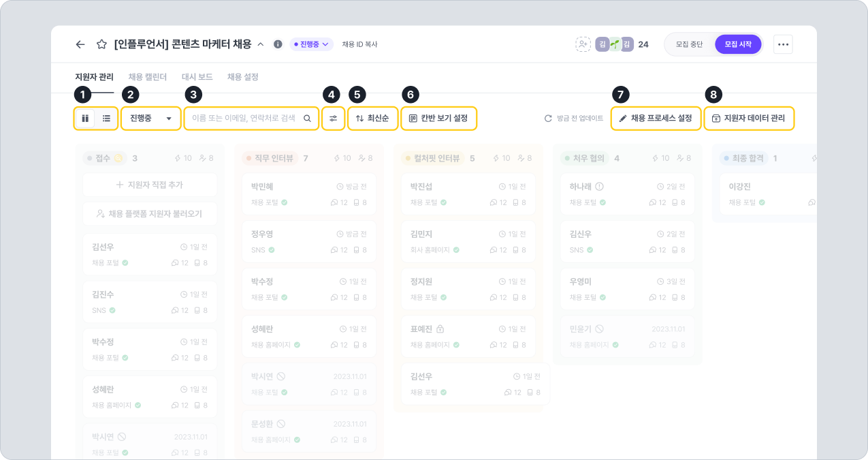Expand the job title chevron
This screenshot has width=868, height=460.
[x=260, y=44]
